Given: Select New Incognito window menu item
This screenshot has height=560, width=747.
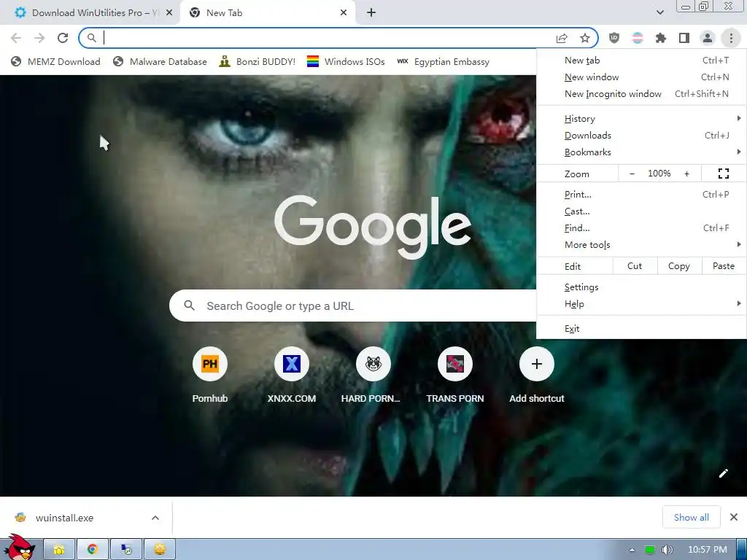Looking at the screenshot, I should click(x=641, y=94).
